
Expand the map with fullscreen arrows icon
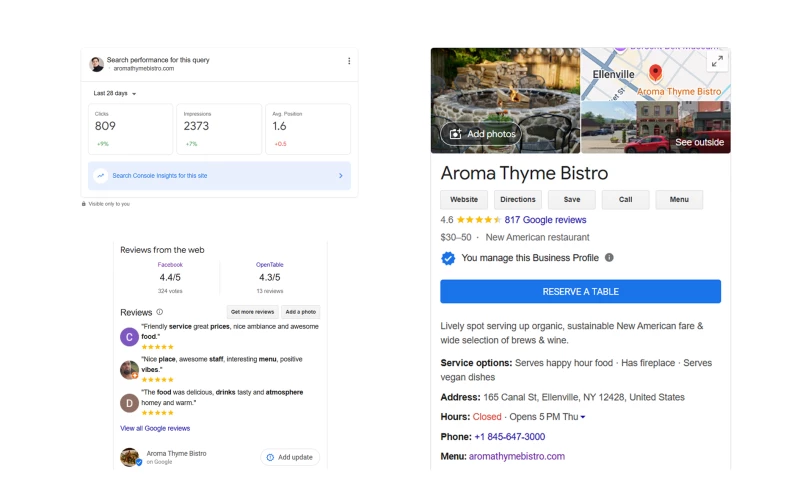(x=717, y=62)
